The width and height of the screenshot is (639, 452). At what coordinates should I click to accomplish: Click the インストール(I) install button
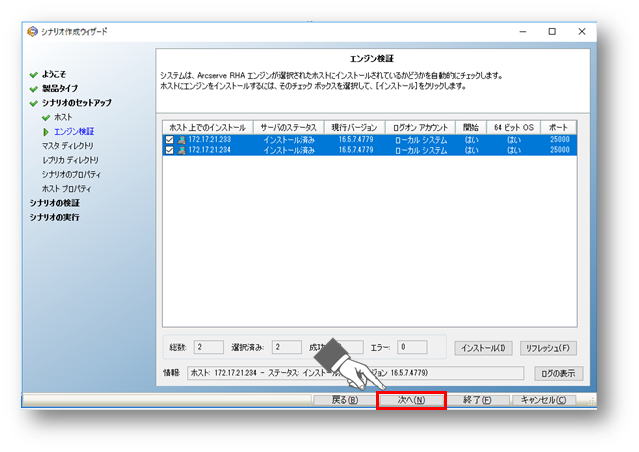pos(483,348)
